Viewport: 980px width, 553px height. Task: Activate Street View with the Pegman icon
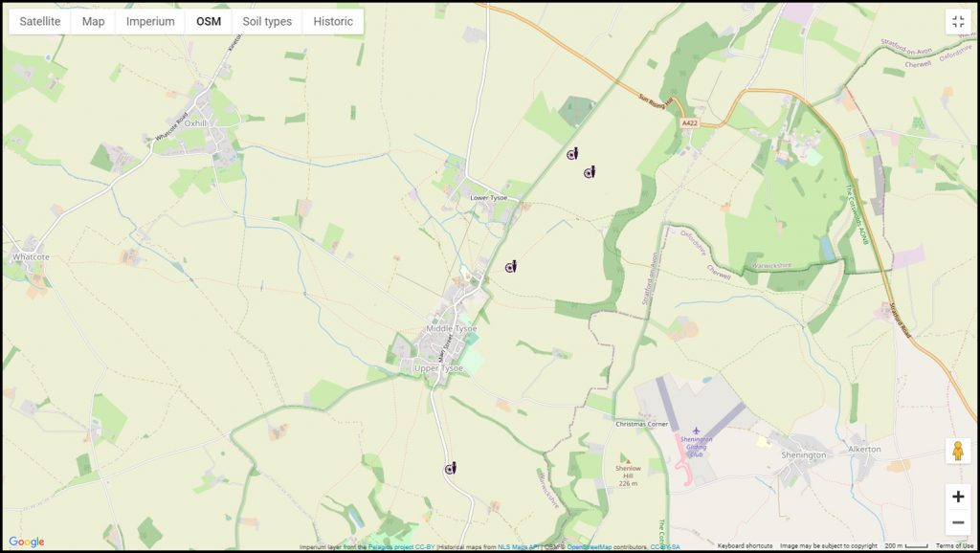[958, 447]
